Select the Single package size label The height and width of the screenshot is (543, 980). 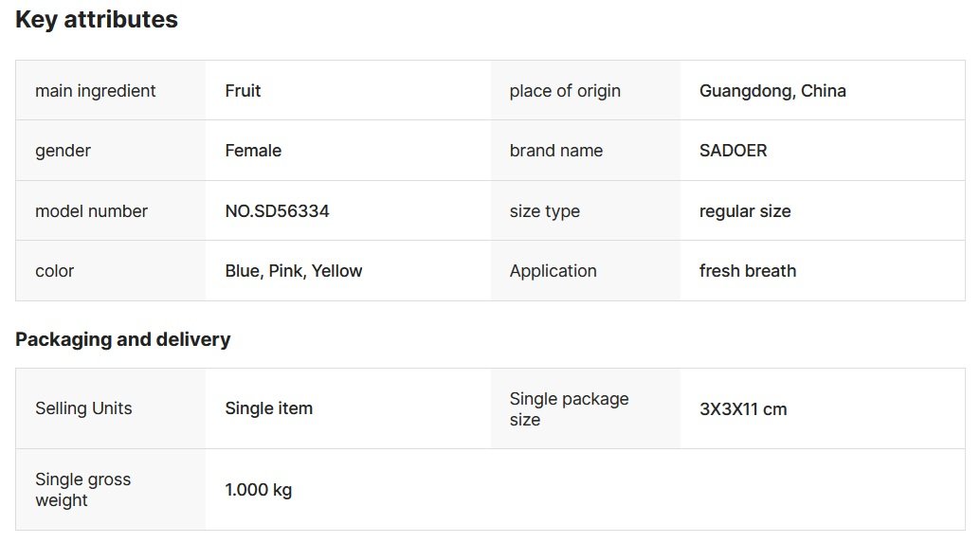tap(569, 408)
